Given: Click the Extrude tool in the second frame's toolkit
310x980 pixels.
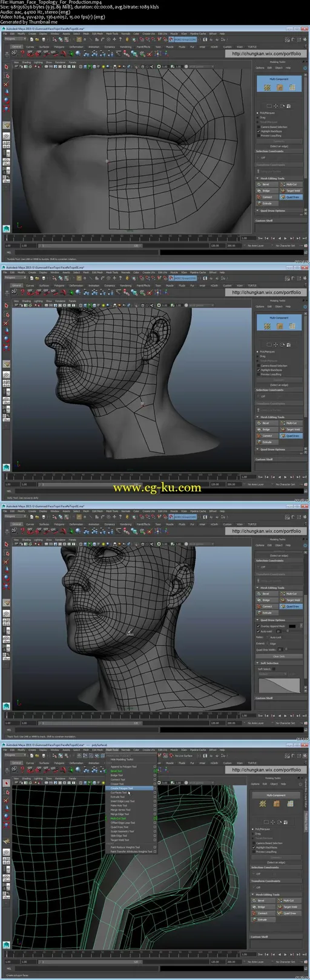Looking at the screenshot, I should (x=267, y=443).
